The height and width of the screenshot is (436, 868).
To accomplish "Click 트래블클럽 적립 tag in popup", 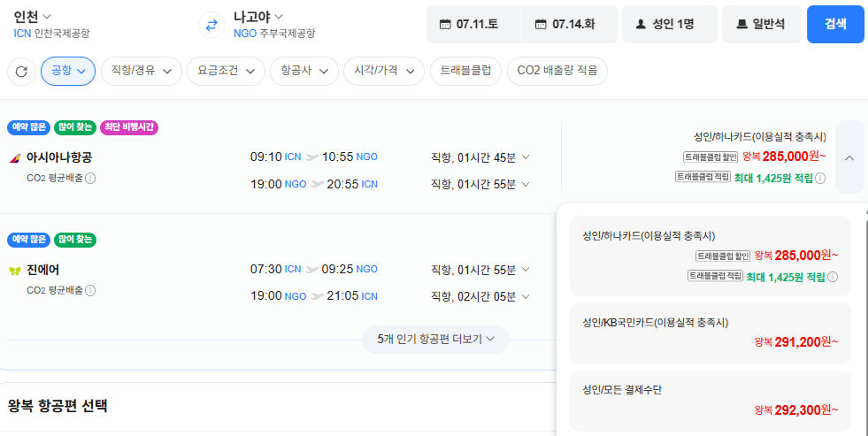I will coord(715,276).
